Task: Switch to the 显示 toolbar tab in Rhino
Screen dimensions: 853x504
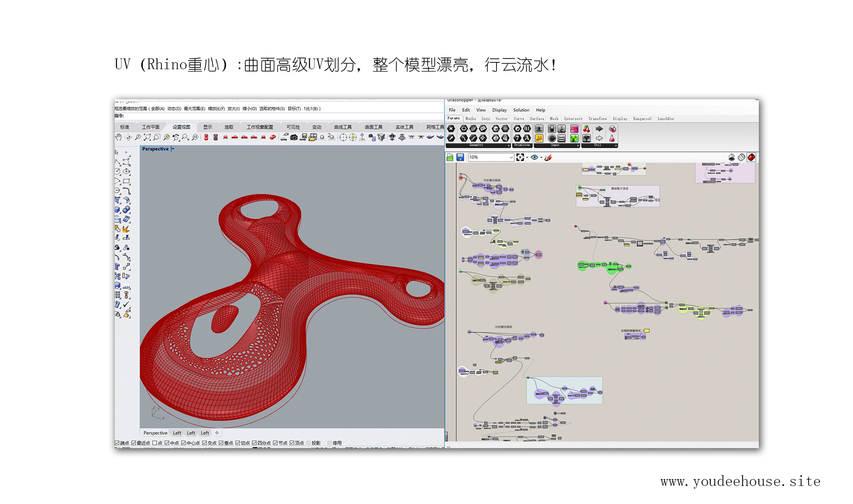Action: [208, 127]
